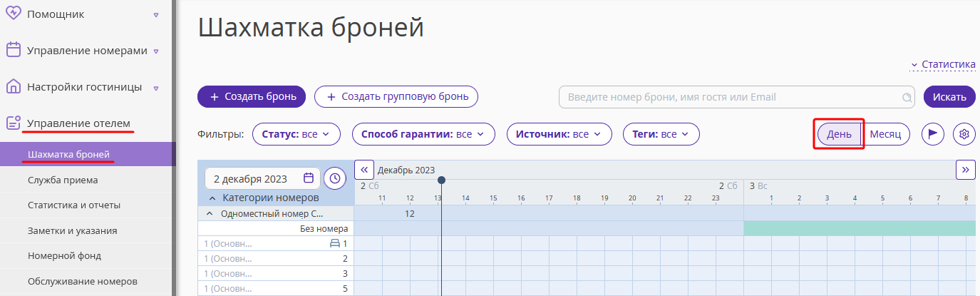Click the Создать групповую бронь button
Screen dimensions: 980x296
396,96
